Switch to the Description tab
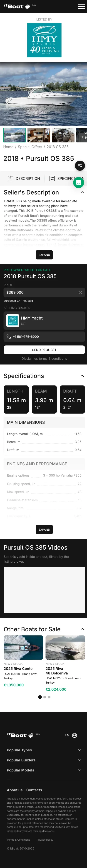87x868 pixels. point(24,178)
